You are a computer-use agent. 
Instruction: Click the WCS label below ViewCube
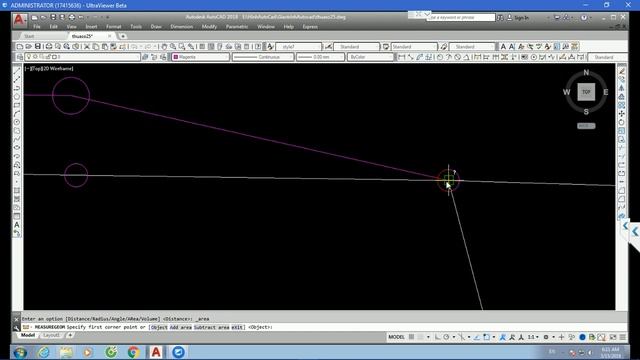(586, 126)
